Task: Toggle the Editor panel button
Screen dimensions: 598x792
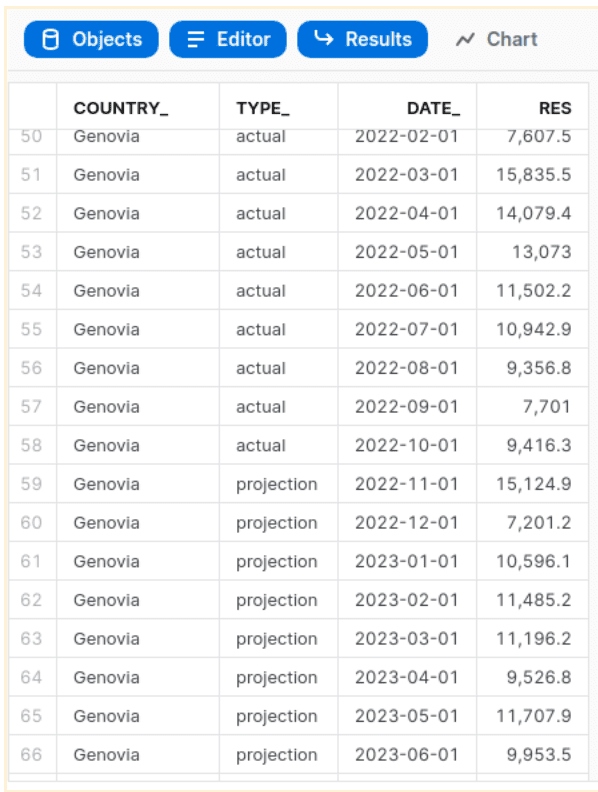Action: [x=228, y=39]
